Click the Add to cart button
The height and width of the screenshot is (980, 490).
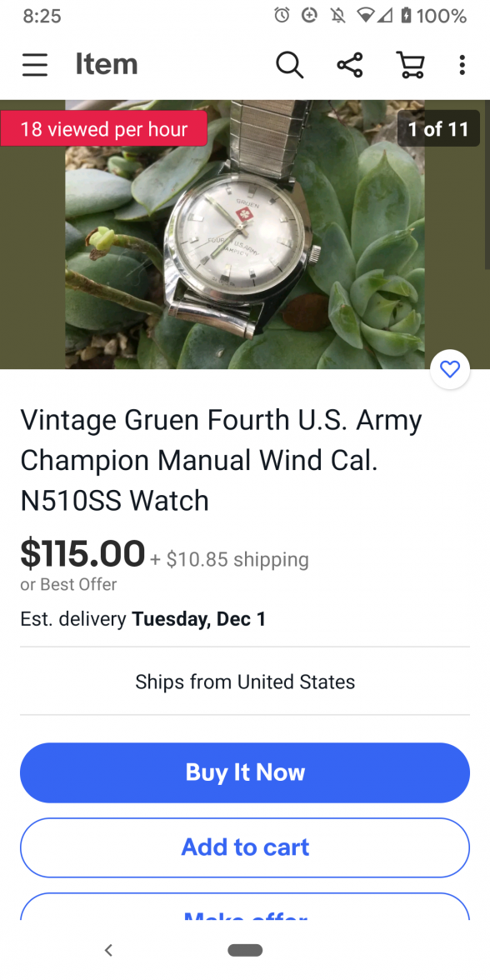[245, 847]
